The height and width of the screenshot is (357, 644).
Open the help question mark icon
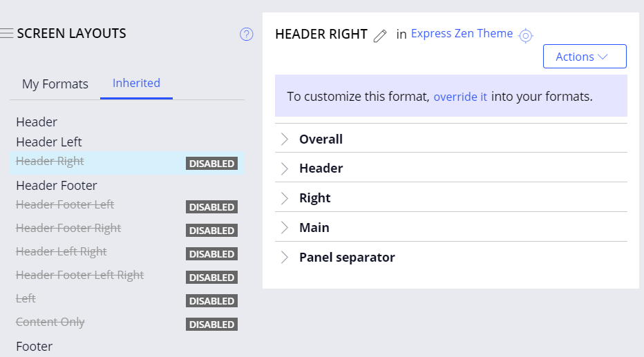(247, 34)
